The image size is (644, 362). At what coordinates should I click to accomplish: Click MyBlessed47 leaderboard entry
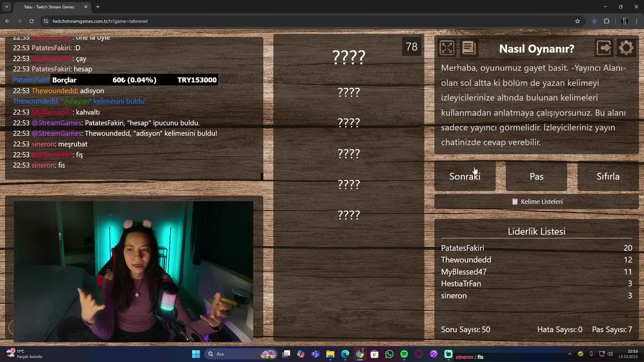[x=464, y=272]
